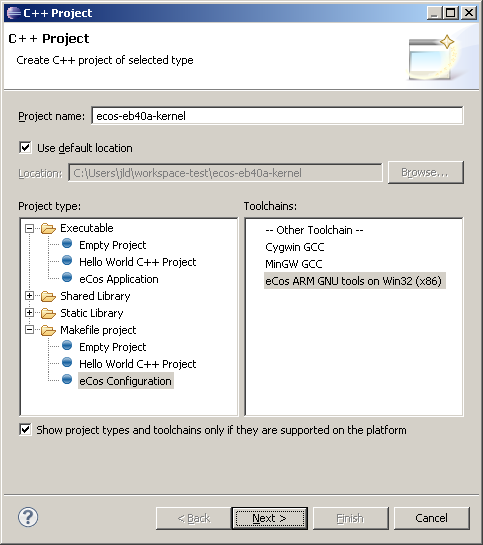Click the Shared Library folder icon
This screenshot has height=545, width=483.
[x=48, y=296]
